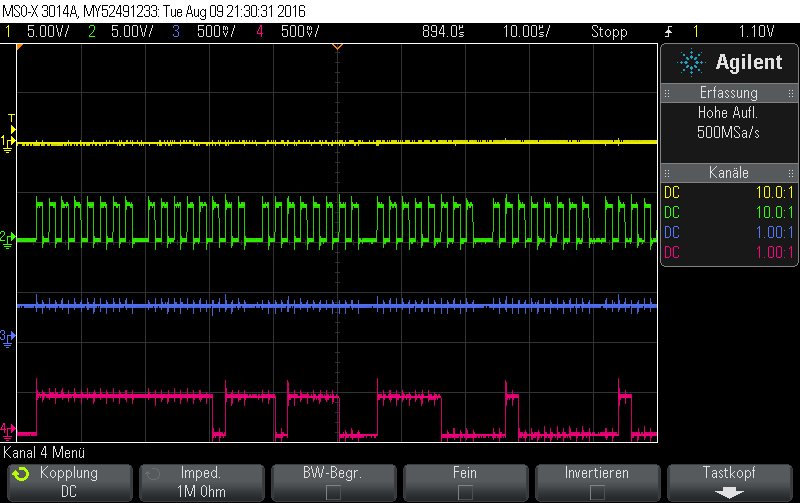The height and width of the screenshot is (503, 800).
Task: Click the trigger source channel 1 number
Action: (x=695, y=32)
